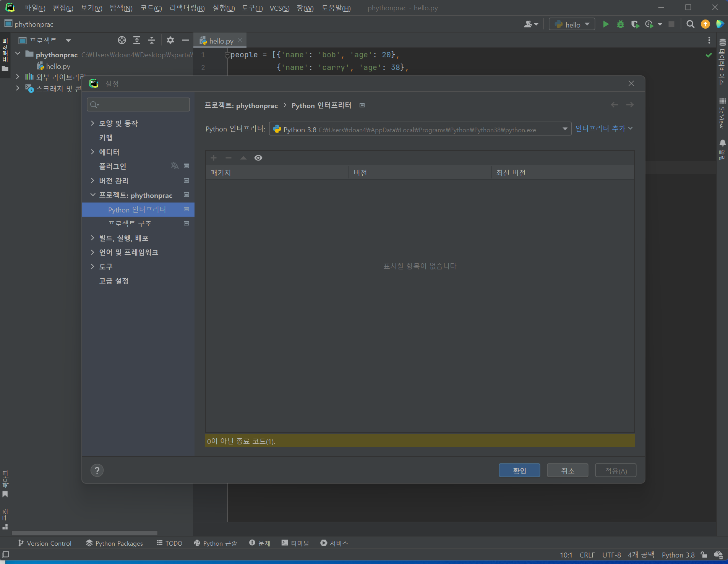Click Python 3.8 interpreter in status bar
728x564 pixels.
tap(678, 555)
